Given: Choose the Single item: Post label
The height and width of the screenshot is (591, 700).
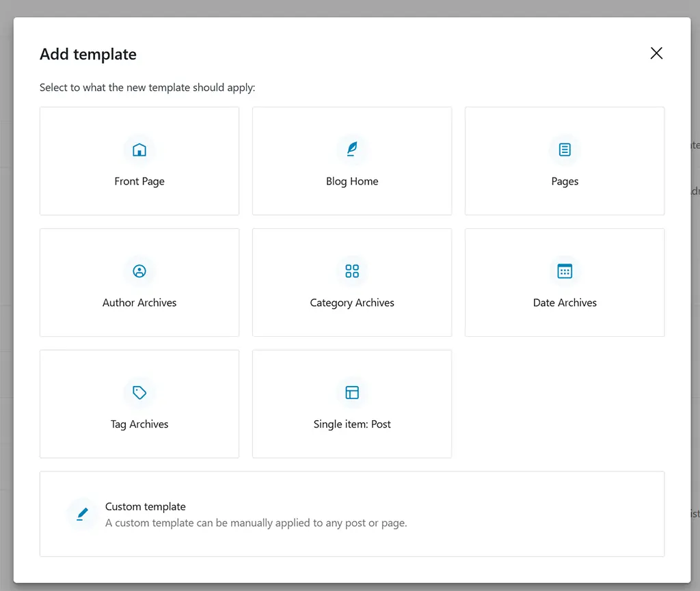Looking at the screenshot, I should pos(352,424).
